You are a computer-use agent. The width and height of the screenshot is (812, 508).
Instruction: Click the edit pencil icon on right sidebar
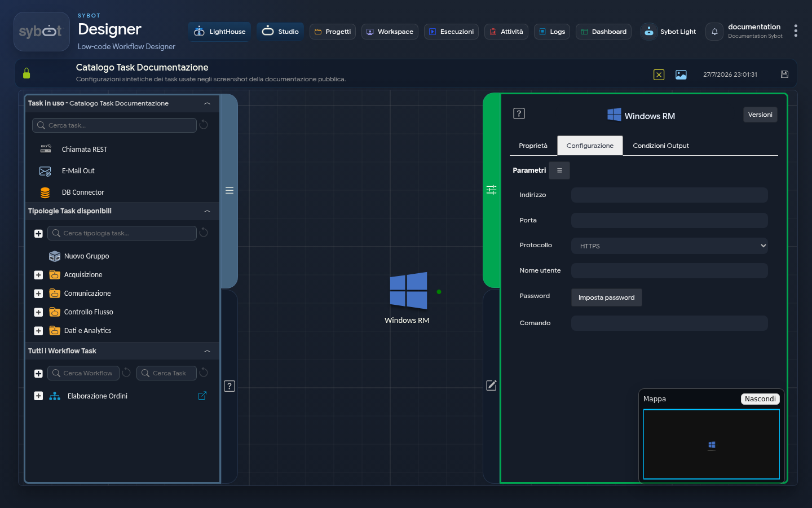pos(492,386)
